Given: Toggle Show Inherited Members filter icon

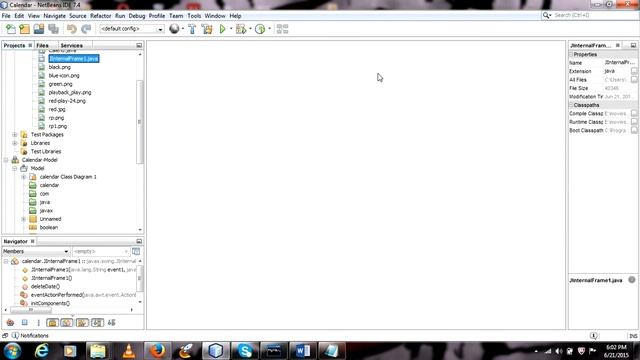Looking at the screenshot, I should (10, 322).
